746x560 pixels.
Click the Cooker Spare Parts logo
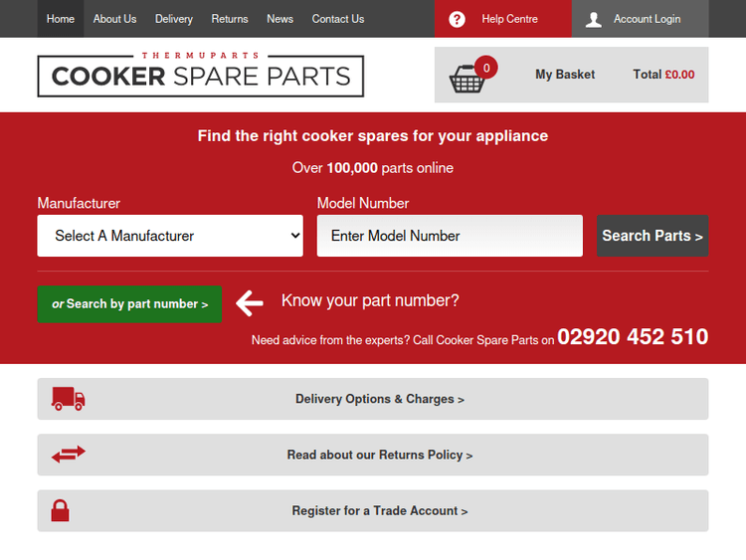click(x=201, y=75)
